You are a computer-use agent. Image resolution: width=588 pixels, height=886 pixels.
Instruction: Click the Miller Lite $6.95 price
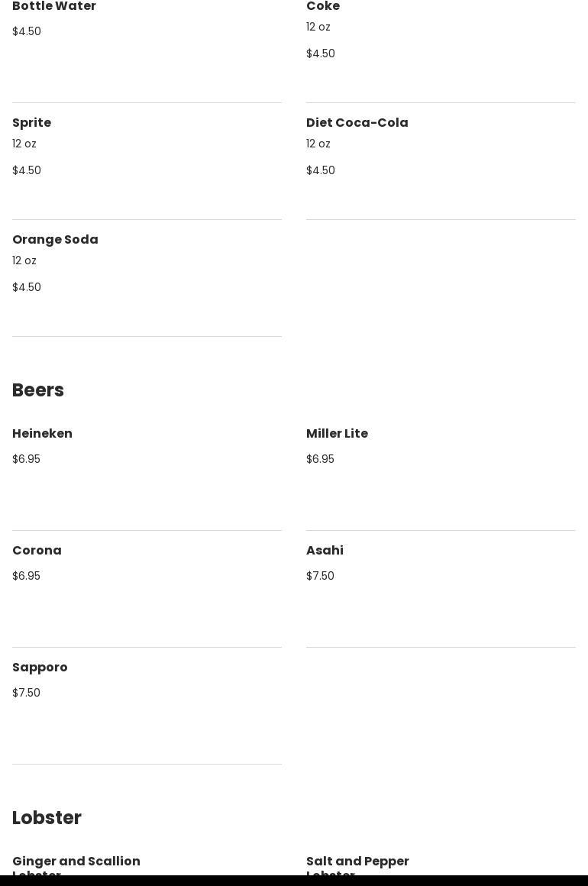point(320,459)
